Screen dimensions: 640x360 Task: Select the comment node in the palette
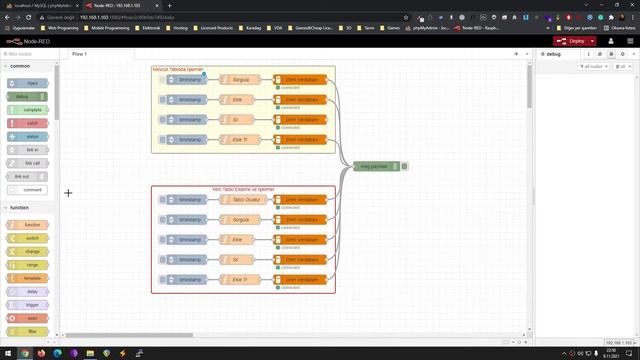point(27,190)
